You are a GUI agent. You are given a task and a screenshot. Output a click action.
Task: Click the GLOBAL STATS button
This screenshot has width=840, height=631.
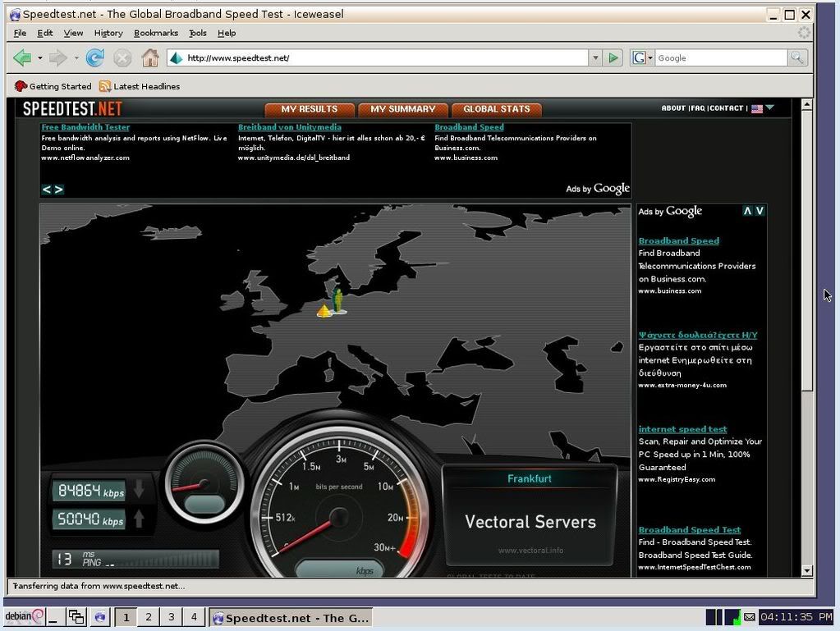pyautogui.click(x=497, y=109)
